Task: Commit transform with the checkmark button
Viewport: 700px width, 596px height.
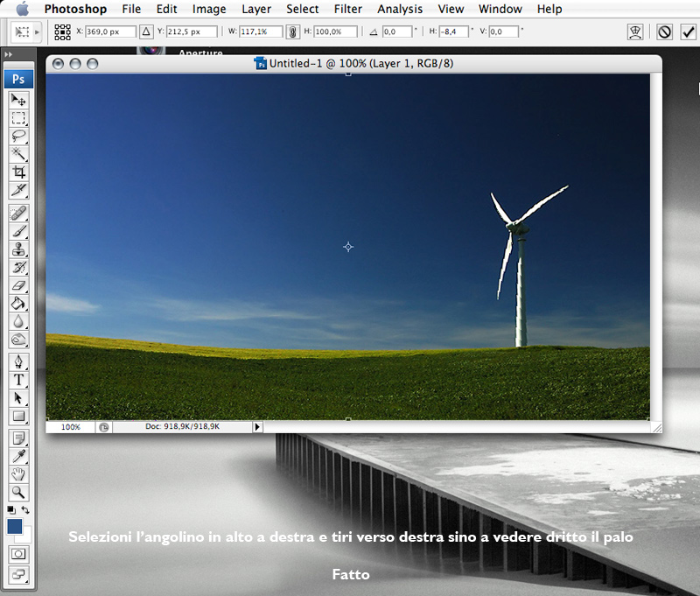Action: (x=688, y=32)
